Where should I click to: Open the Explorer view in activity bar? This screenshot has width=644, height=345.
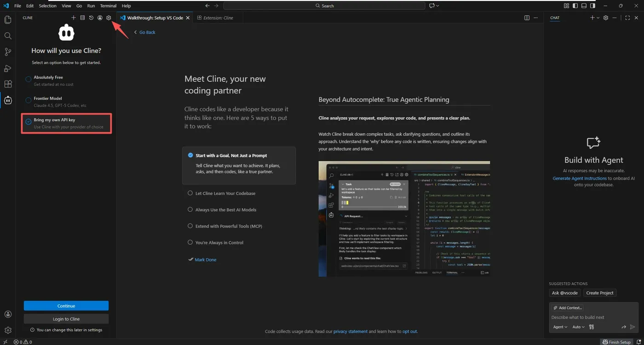coord(8,20)
